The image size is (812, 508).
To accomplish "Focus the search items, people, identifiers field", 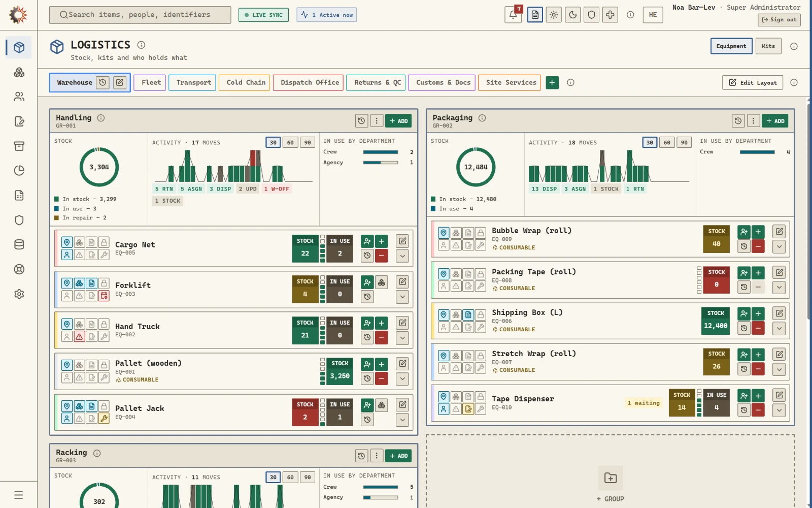I will pos(140,15).
